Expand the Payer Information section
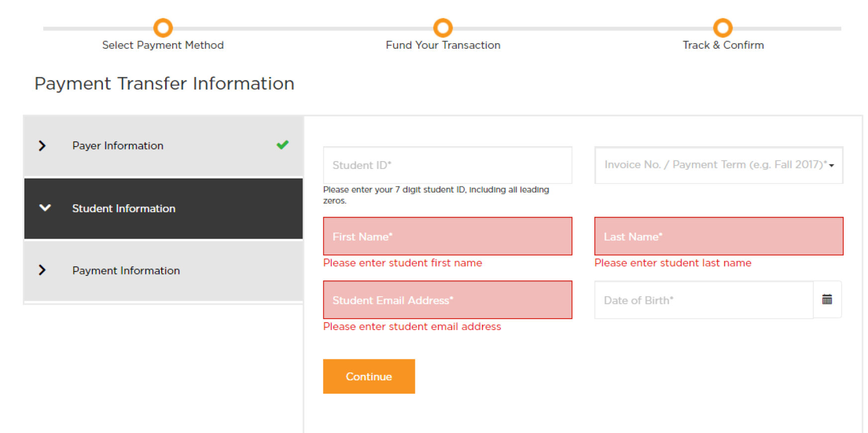The image size is (868, 433). (117, 145)
